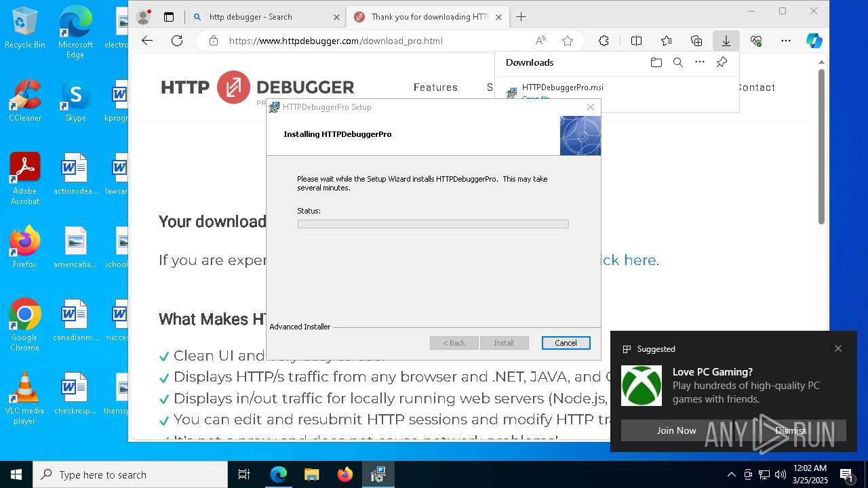The height and width of the screenshot is (488, 868).
Task: Open Firefox desktop shortcut
Action: click(25, 247)
